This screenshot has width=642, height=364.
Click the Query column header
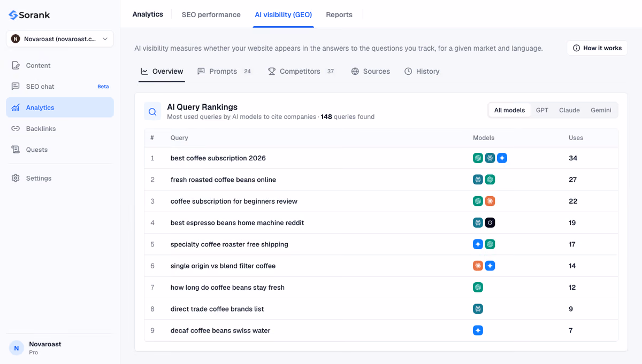pyautogui.click(x=179, y=138)
